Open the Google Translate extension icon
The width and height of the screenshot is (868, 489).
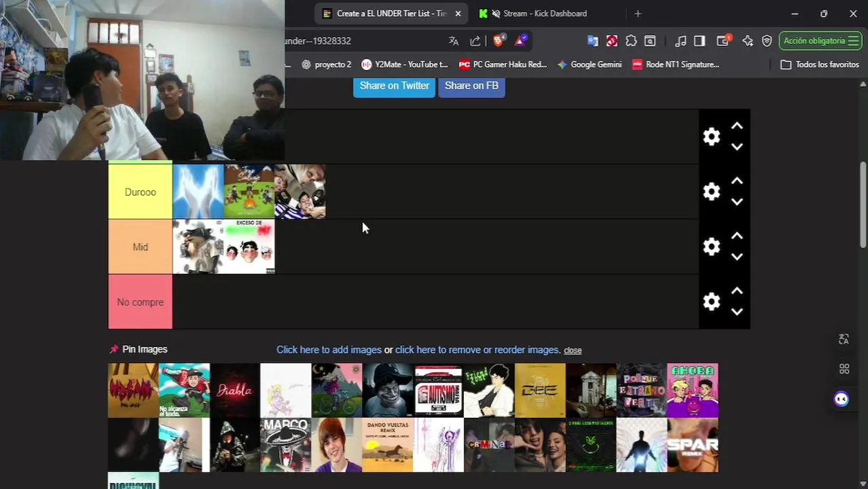coord(593,41)
